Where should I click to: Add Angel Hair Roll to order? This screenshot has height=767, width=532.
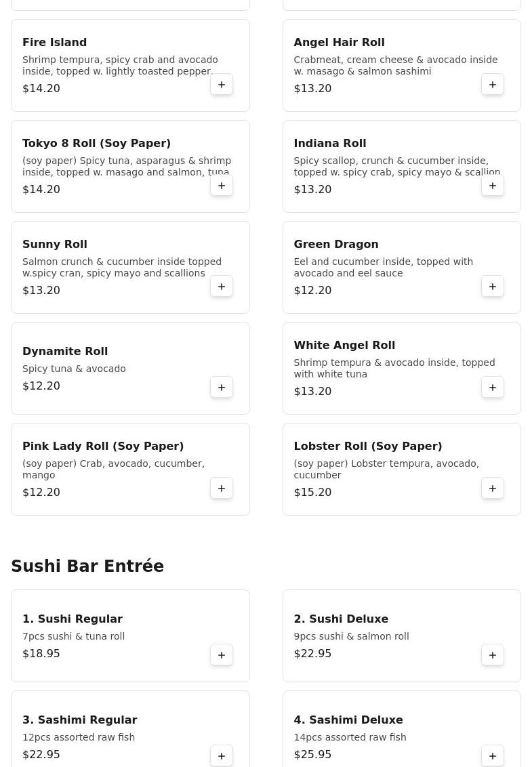493,85
